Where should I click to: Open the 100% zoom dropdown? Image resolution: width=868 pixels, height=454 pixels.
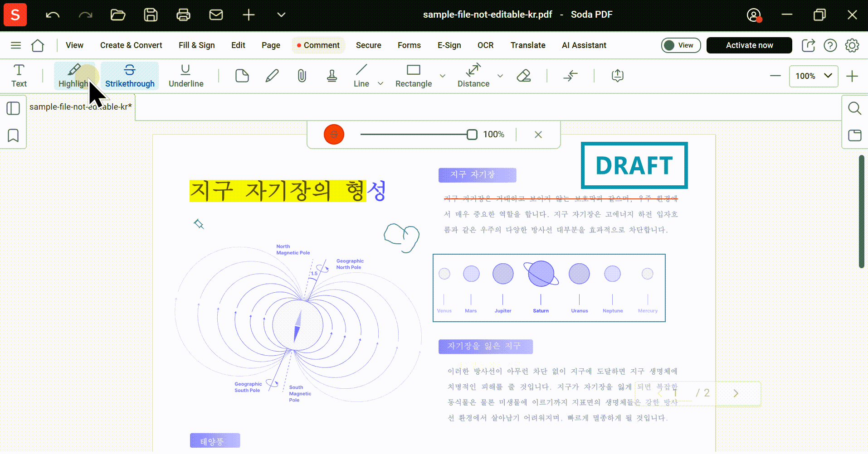click(814, 76)
